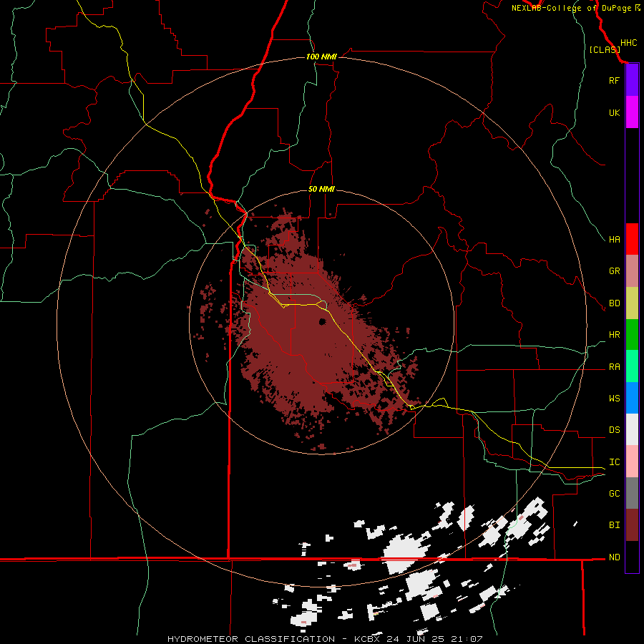
Task: Click the ND legend label
Action: coord(614,557)
